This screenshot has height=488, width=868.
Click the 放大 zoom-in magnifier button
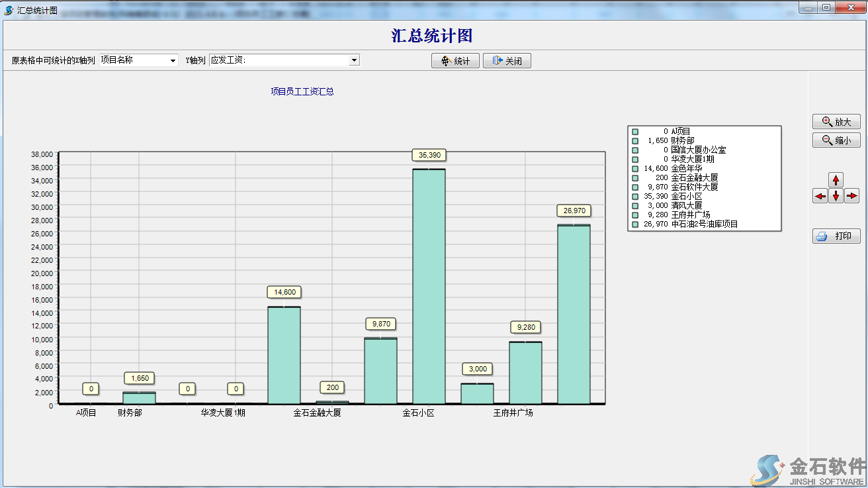tap(836, 122)
